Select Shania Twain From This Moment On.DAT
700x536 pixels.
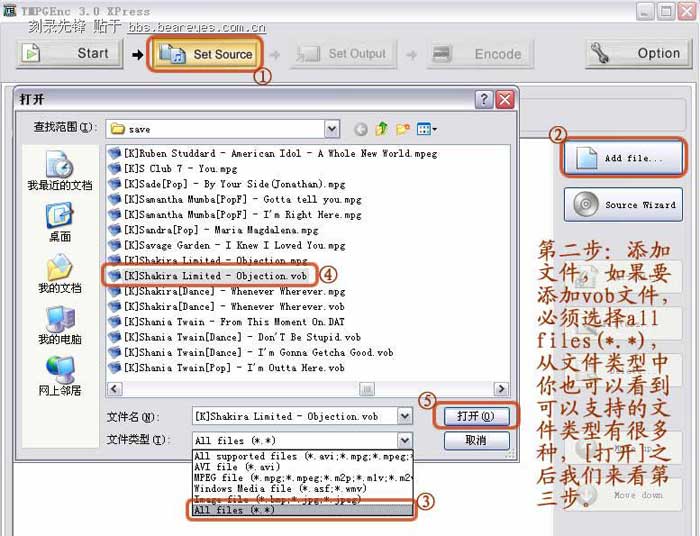coord(226,322)
